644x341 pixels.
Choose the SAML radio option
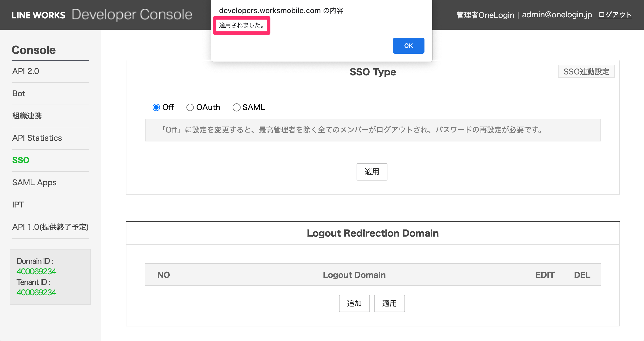pos(237,107)
